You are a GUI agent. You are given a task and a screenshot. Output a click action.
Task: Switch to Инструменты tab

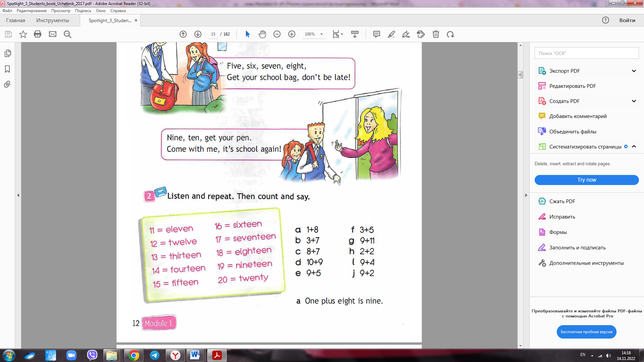tap(53, 20)
